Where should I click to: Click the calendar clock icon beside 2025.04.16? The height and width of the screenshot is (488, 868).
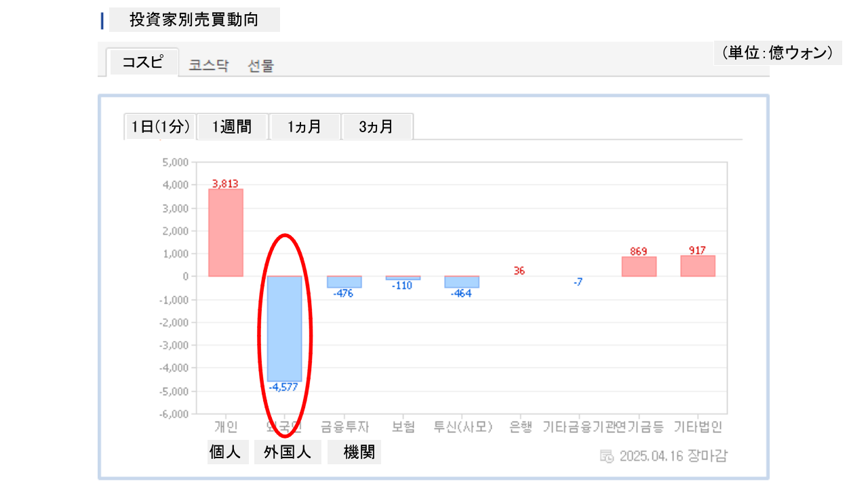pyautogui.click(x=607, y=455)
